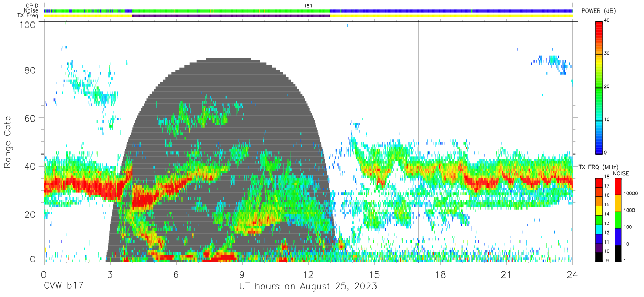This screenshot has width=644, height=297.
Task: Click the 6 tick on UT hours axis
Action: (176, 274)
